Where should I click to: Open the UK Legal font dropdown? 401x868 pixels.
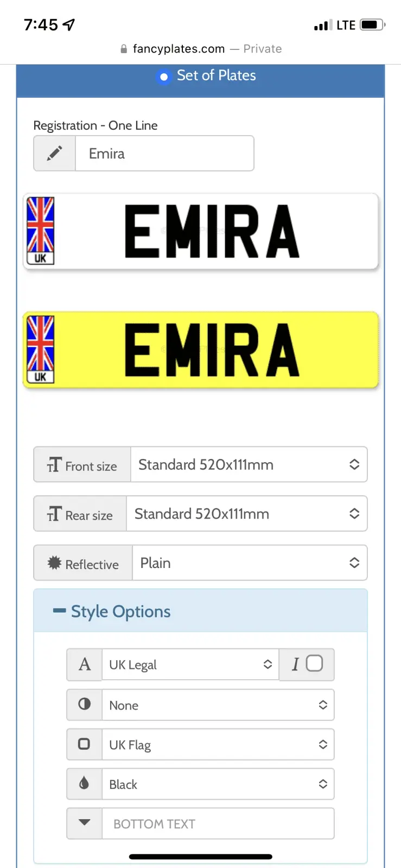[x=190, y=665]
